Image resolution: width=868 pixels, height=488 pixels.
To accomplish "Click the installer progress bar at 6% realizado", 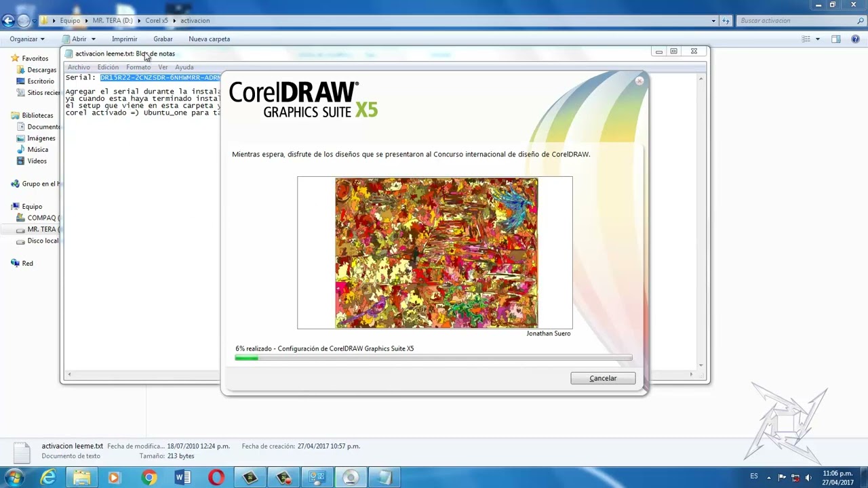I will [x=433, y=358].
